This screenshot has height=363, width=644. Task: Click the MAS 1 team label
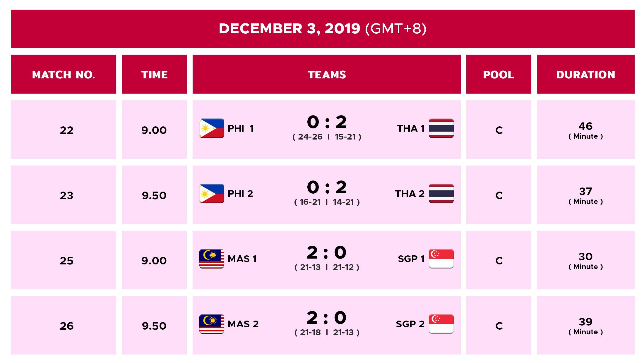click(242, 259)
